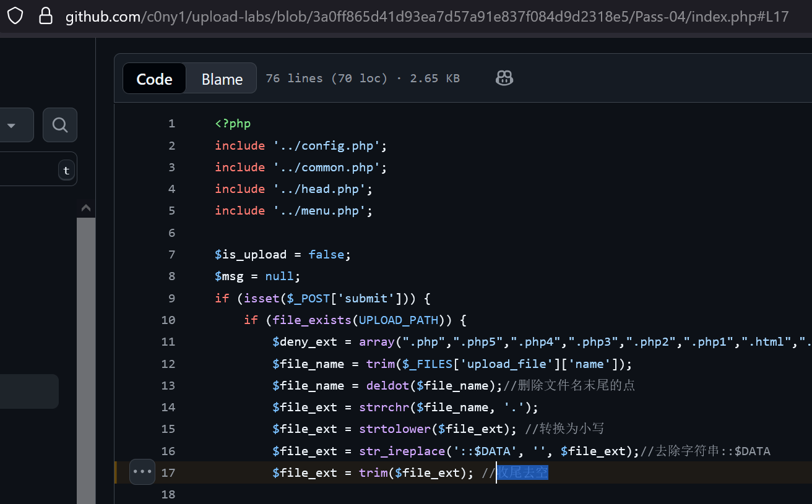The width and height of the screenshot is (812, 504).
Task: Click line number 11 in the gutter
Action: coord(168,342)
